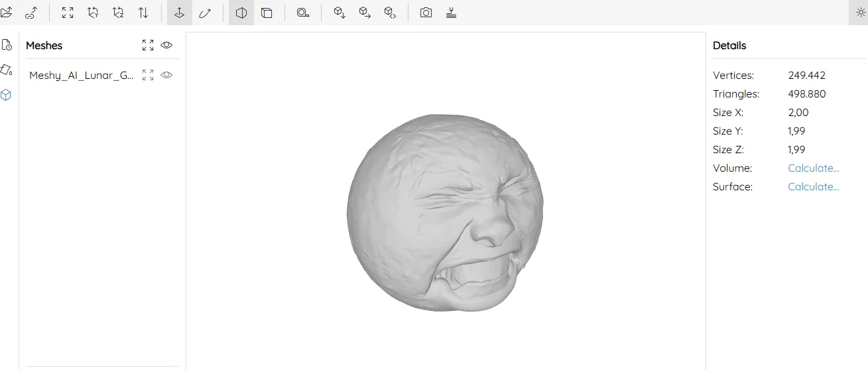Switch to free orbit navigation mode
Viewport: 868px width, 370px height.
(205, 13)
